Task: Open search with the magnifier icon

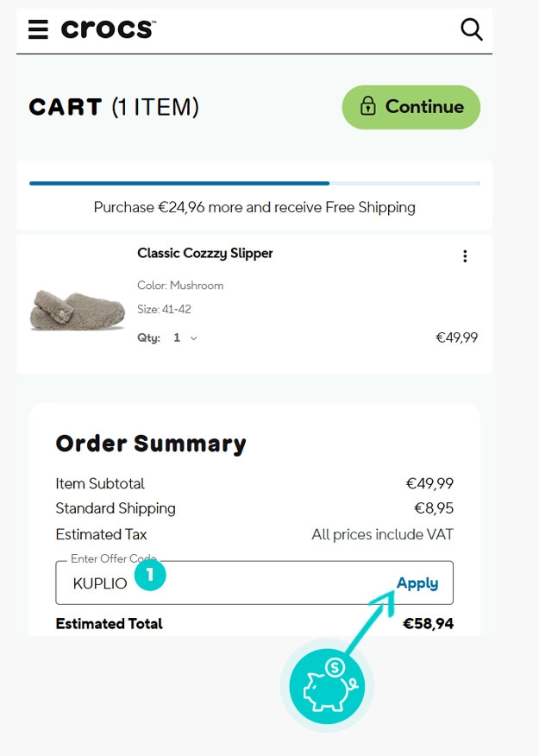Action: click(x=472, y=30)
